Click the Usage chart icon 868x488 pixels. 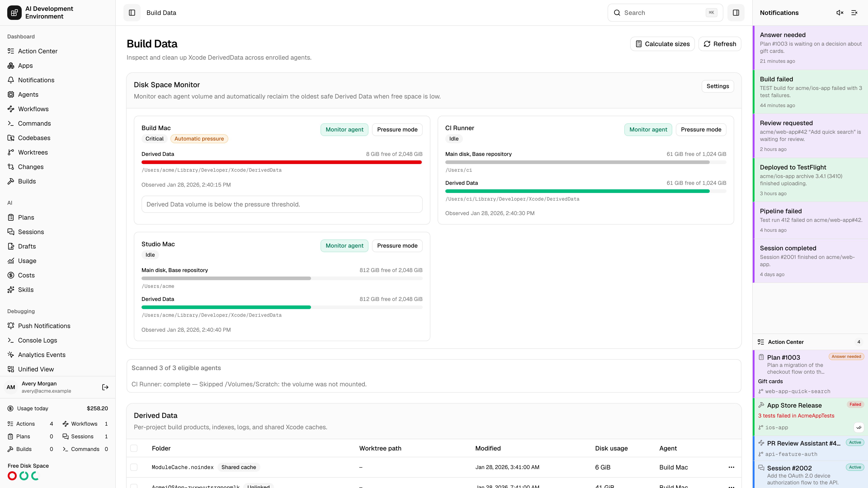pyautogui.click(x=11, y=261)
